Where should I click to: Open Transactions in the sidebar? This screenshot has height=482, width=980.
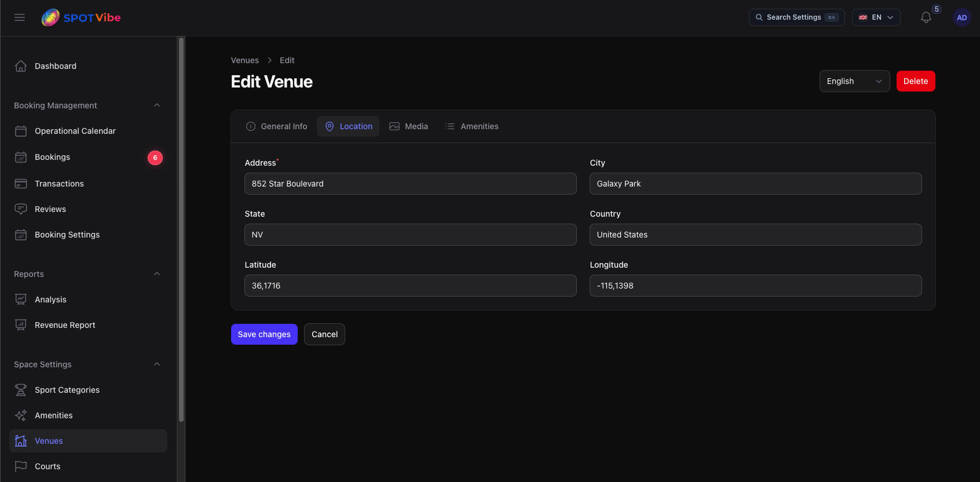coord(88,184)
